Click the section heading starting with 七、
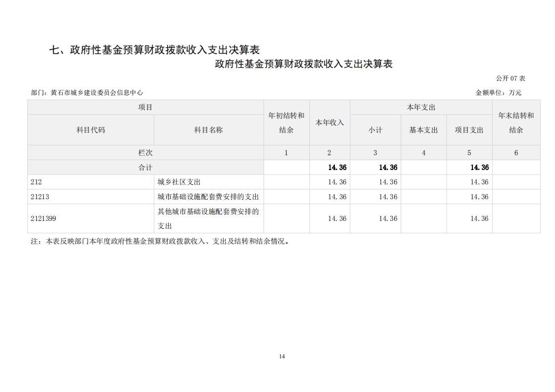The height and width of the screenshot is (392, 555). click(x=154, y=50)
